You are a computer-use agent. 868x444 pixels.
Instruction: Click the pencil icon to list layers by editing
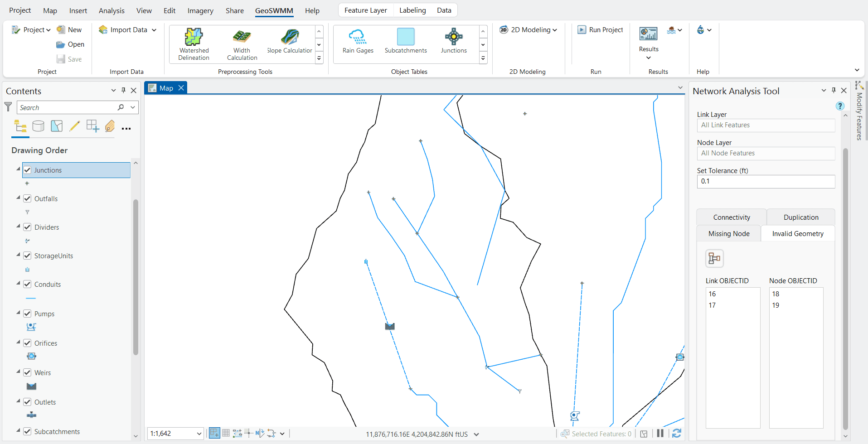pyautogui.click(x=75, y=126)
